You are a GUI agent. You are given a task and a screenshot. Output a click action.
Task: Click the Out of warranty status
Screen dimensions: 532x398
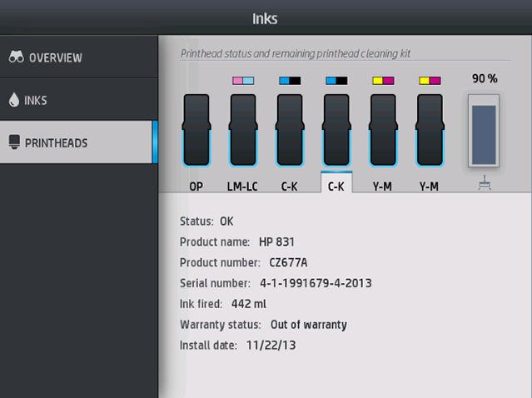coord(308,325)
